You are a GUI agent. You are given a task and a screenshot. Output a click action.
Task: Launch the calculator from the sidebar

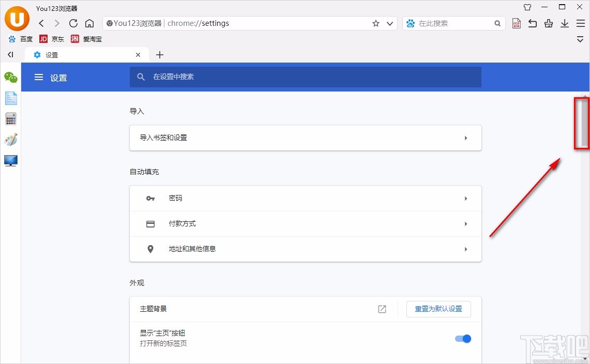point(10,119)
